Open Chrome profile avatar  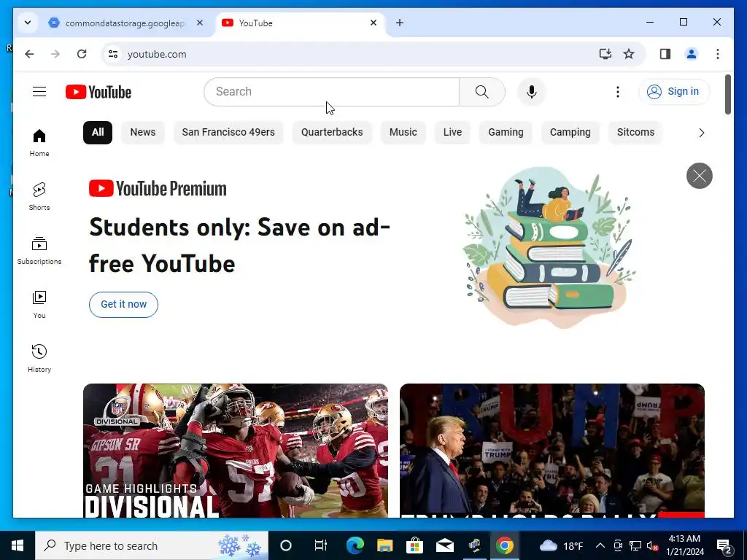coord(692,54)
